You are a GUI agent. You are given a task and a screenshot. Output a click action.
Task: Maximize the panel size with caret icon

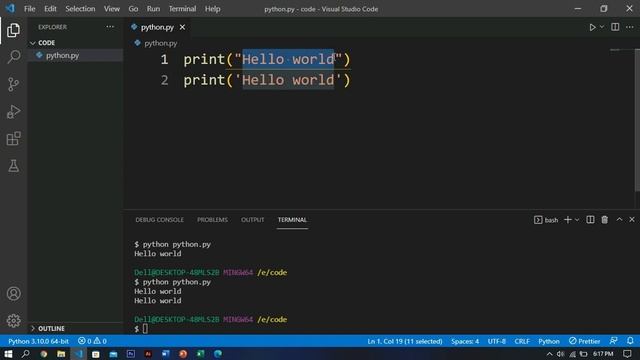click(x=619, y=220)
